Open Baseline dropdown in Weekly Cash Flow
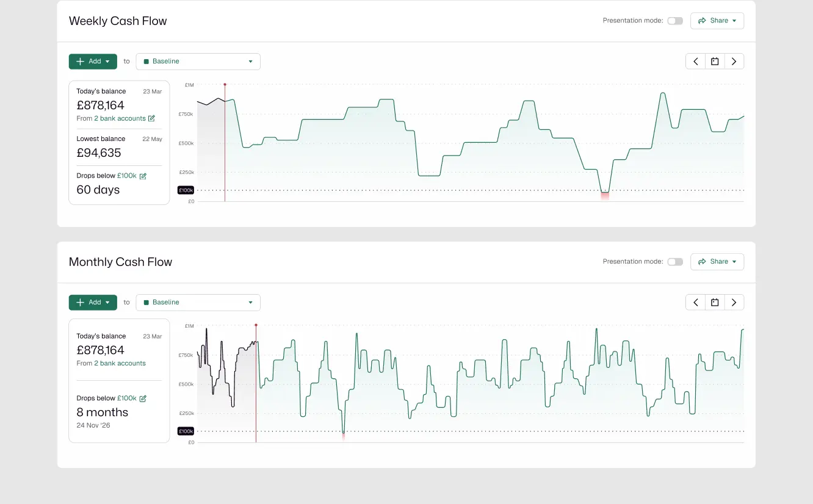The image size is (813, 504). (198, 62)
